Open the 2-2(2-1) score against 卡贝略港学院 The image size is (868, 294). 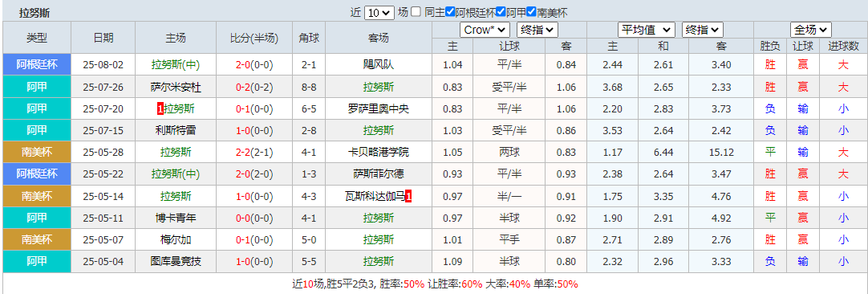click(254, 152)
